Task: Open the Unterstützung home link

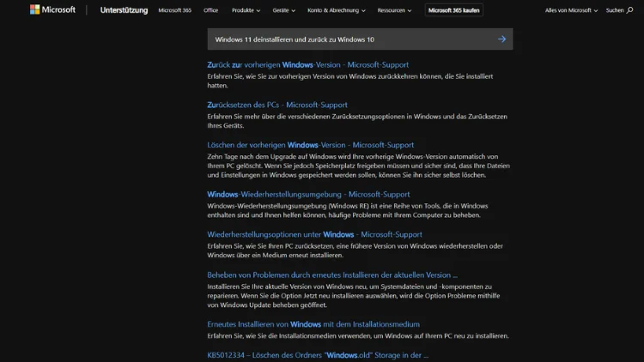Action: tap(124, 10)
